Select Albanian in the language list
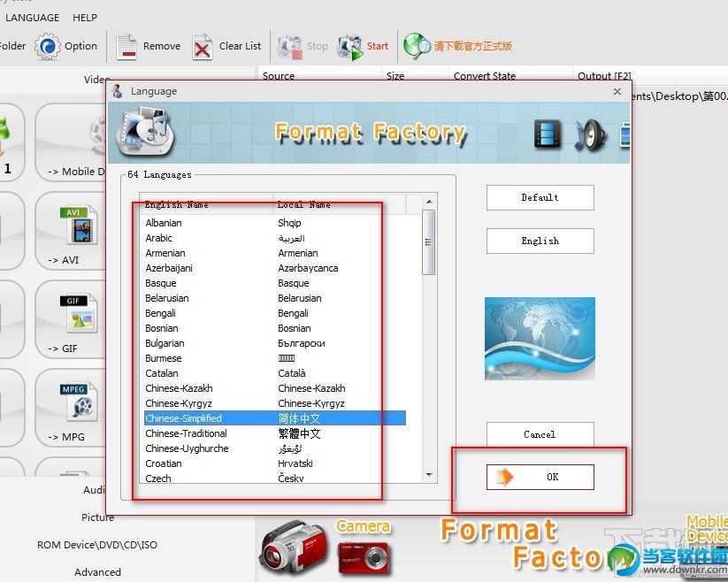 pyautogui.click(x=275, y=223)
